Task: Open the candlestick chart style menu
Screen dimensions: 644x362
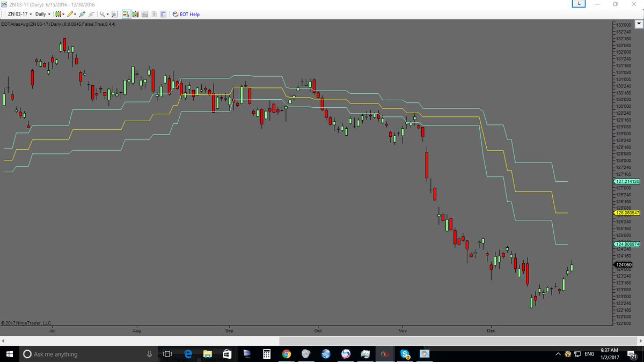Action: 59,14
